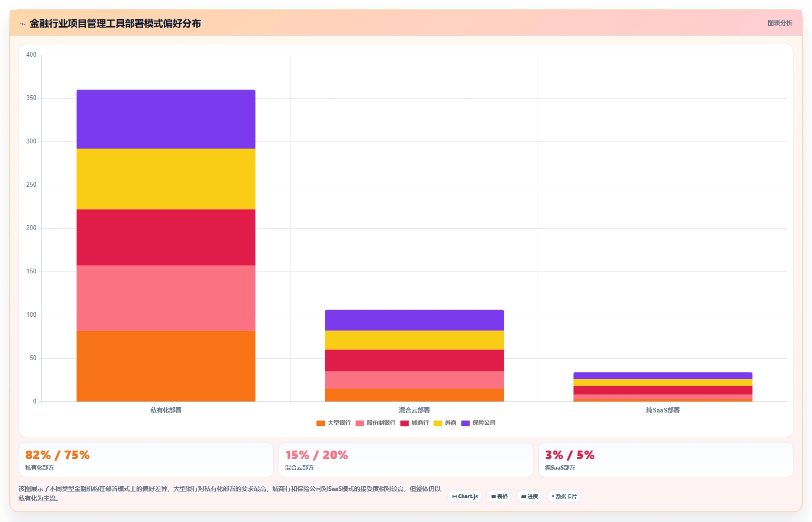Click the small icon before the chart title
The image size is (812, 522).
pyautogui.click(x=22, y=24)
